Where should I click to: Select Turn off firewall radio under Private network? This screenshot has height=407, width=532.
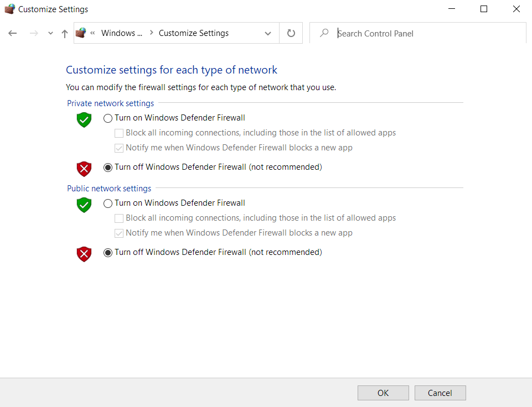click(x=108, y=167)
